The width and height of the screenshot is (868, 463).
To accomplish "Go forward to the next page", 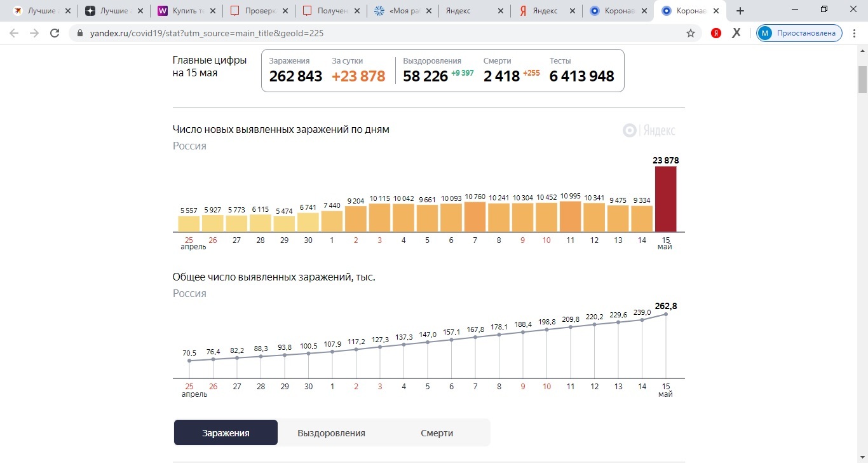I will pos(34,33).
